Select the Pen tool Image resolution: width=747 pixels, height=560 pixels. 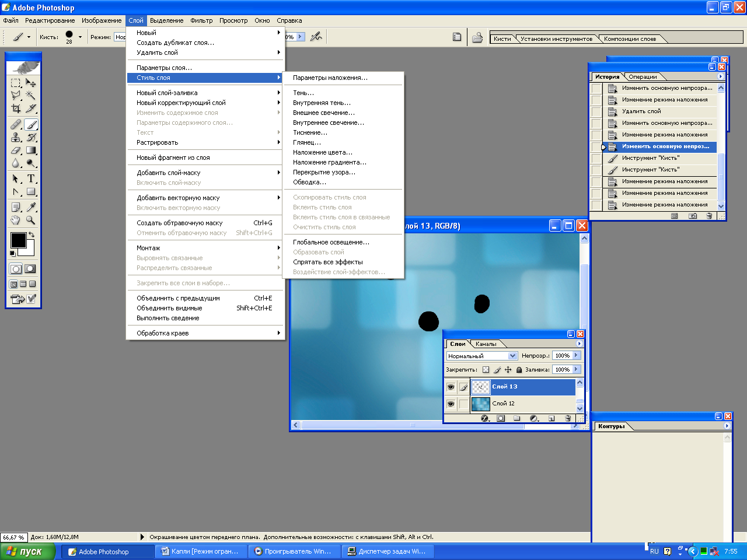coord(16,191)
